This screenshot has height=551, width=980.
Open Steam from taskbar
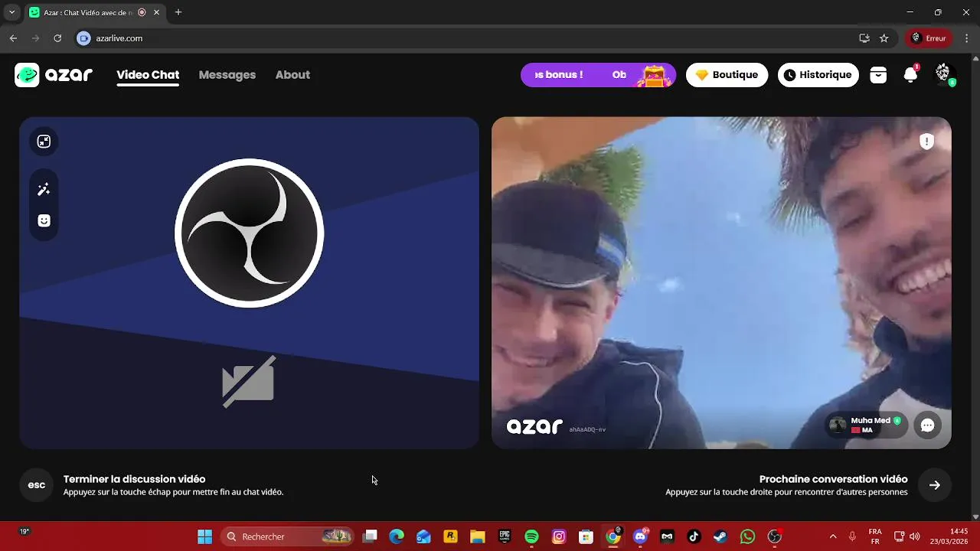click(720, 536)
